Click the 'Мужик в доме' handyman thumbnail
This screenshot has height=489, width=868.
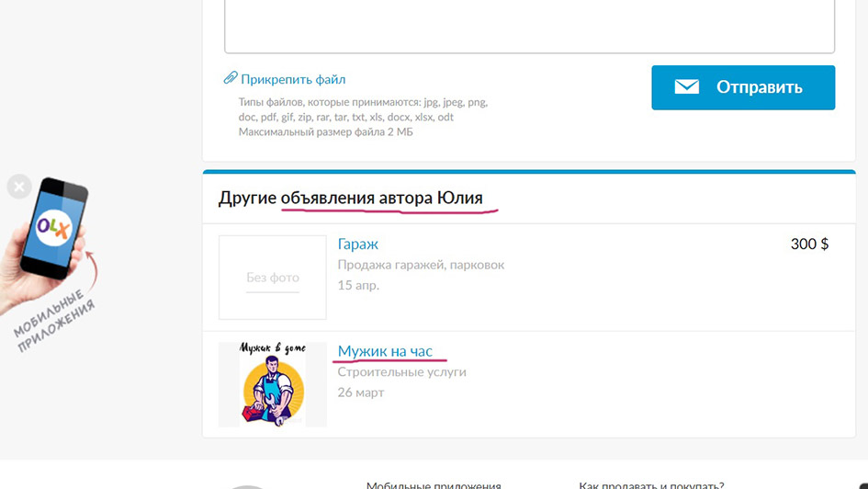point(273,384)
